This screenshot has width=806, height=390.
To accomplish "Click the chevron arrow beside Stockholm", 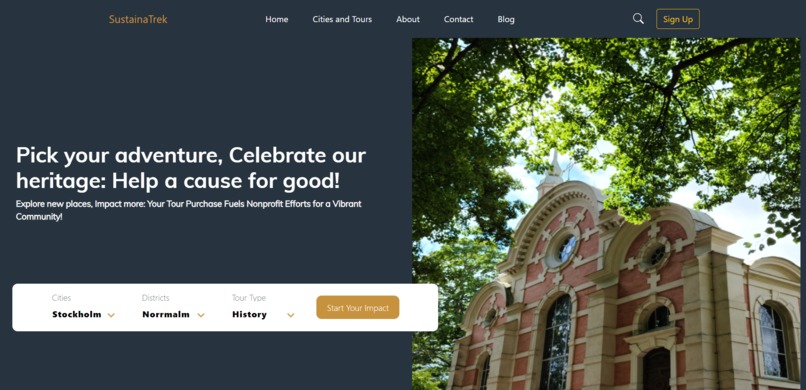I will [x=111, y=315].
